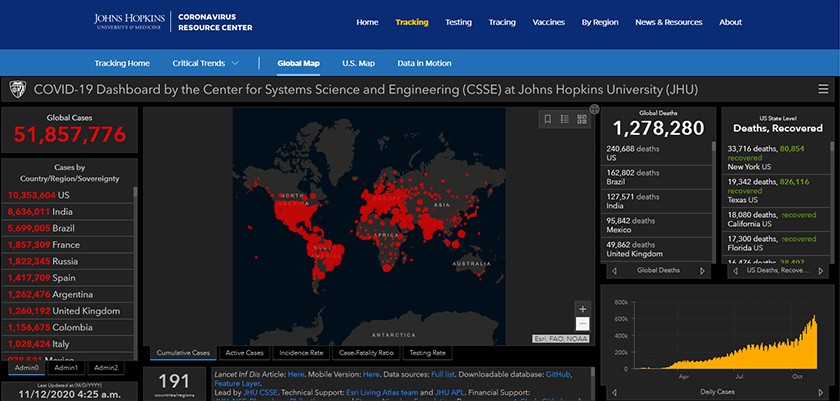Click the JHU shield logo in dashboard header
The height and width of the screenshot is (401, 840).
18,89
